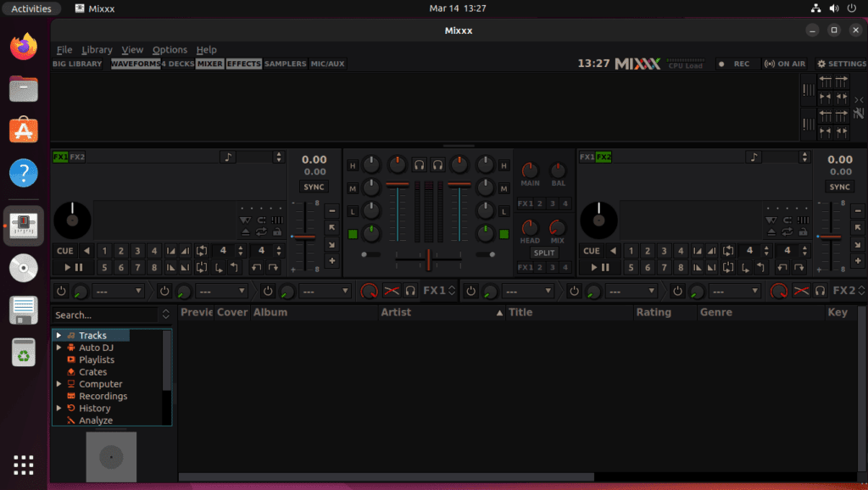Switch to the SAMPLERS toolbar view

[286, 63]
